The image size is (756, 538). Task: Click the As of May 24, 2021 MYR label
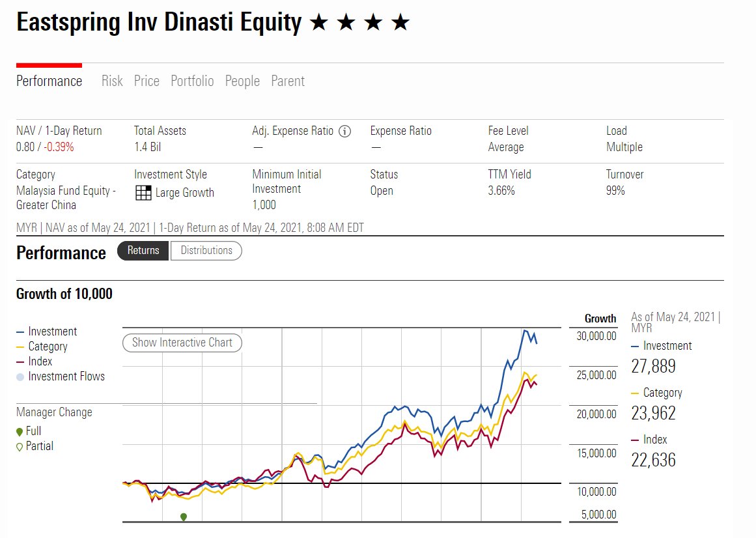(675, 322)
